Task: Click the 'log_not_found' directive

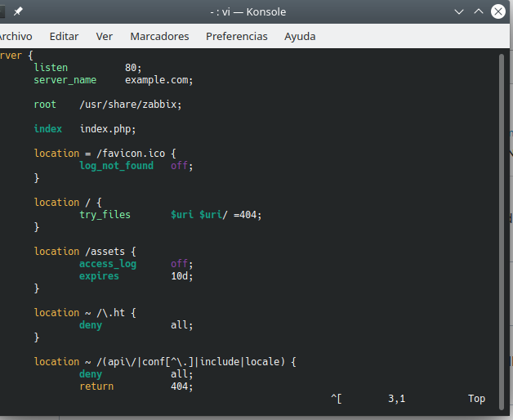Action: (117, 166)
